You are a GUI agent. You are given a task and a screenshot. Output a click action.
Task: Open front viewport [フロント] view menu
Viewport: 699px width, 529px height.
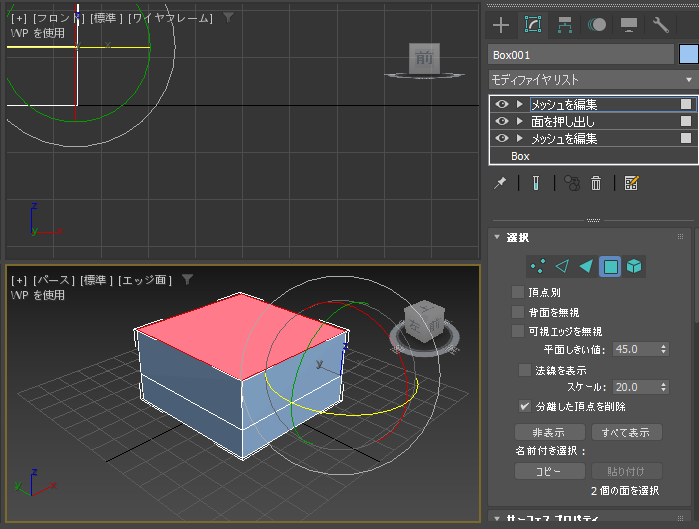click(x=58, y=19)
